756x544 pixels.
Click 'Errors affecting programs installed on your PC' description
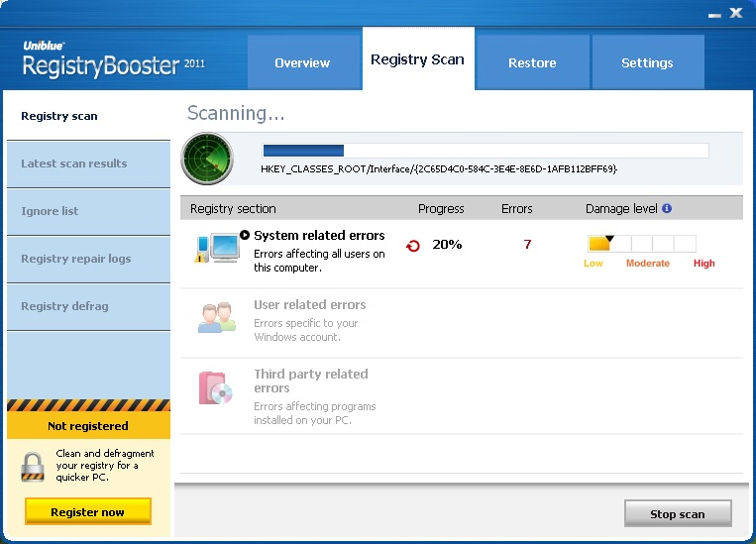pos(314,413)
